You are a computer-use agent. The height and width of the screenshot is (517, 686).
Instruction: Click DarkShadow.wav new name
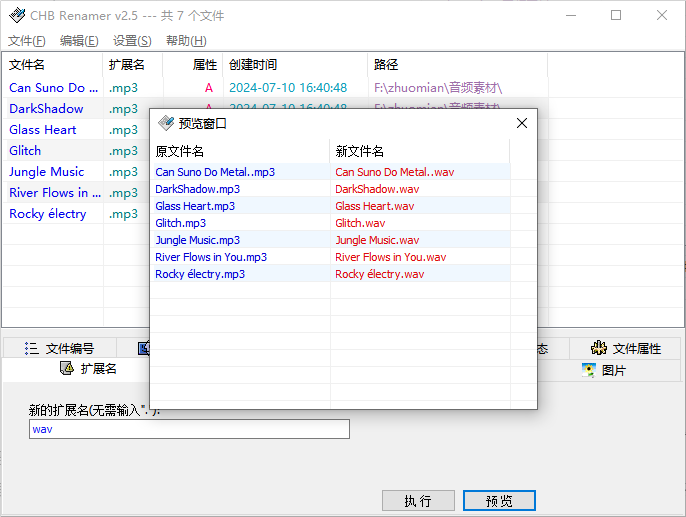[x=377, y=189]
